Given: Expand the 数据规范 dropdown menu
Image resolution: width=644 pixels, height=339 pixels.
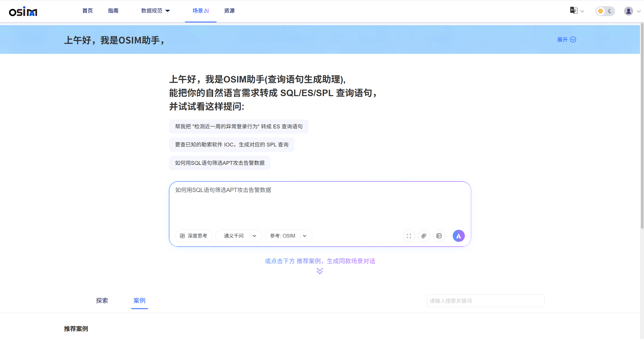Looking at the screenshot, I should pyautogui.click(x=156, y=11).
